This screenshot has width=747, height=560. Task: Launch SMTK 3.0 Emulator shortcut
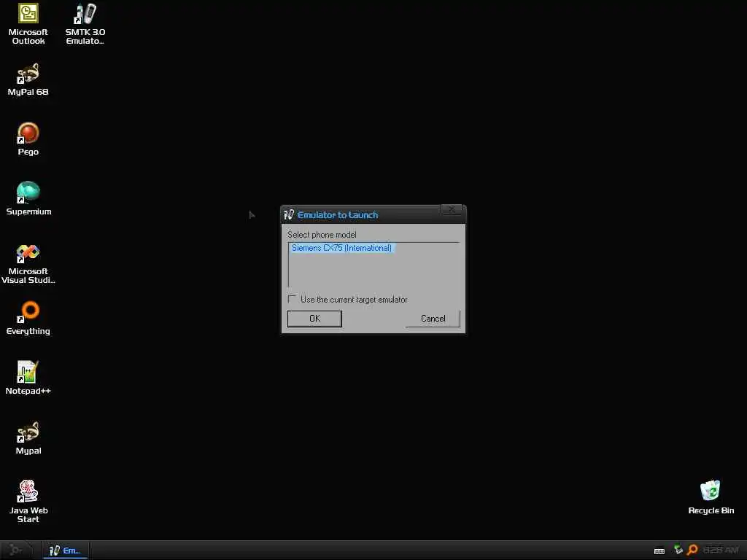(x=85, y=24)
